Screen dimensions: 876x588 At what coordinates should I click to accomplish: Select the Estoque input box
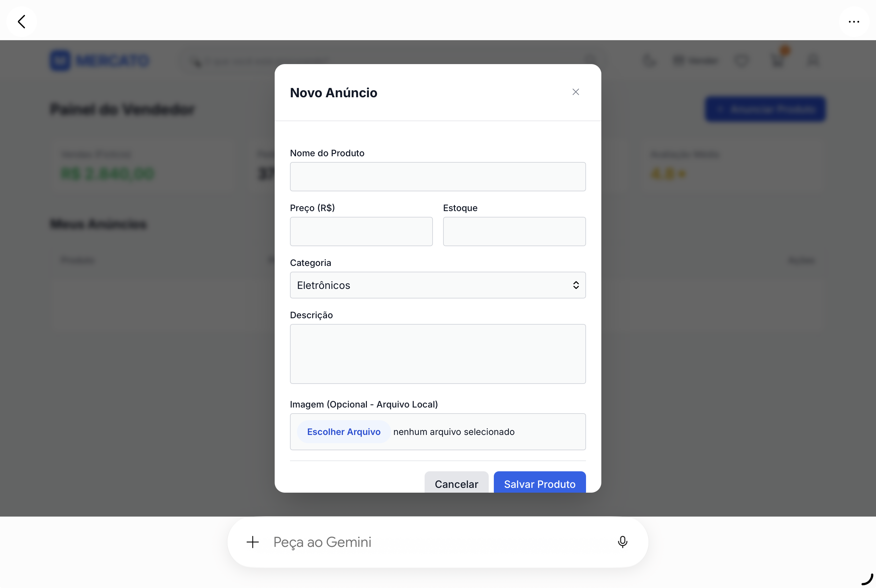pyautogui.click(x=514, y=232)
